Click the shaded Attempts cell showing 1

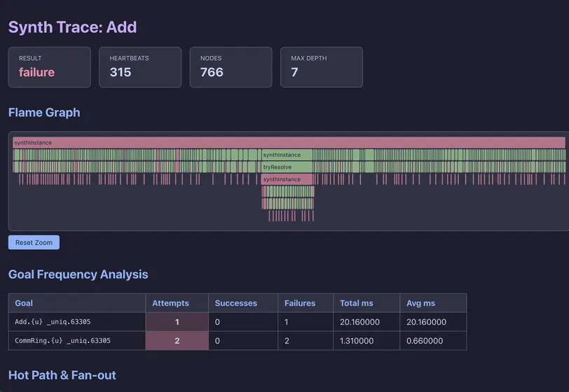(177, 322)
